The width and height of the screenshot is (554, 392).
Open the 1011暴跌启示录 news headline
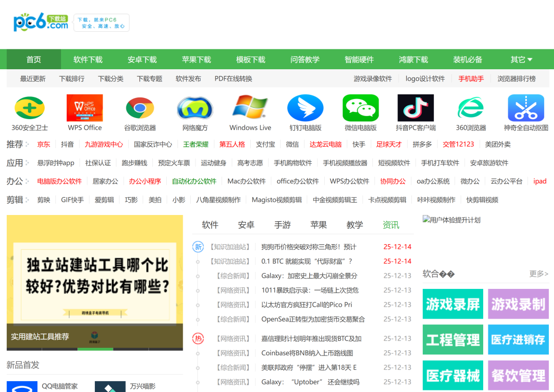click(x=310, y=290)
